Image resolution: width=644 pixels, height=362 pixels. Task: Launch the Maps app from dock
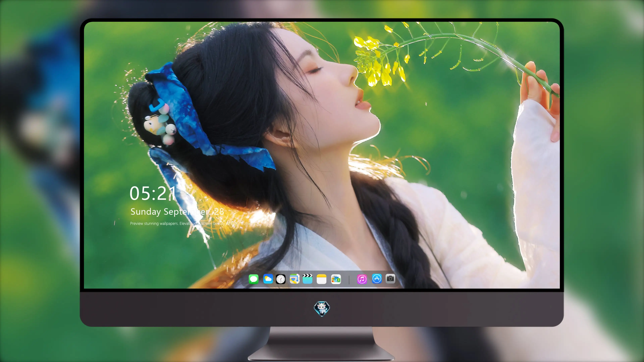point(294,279)
